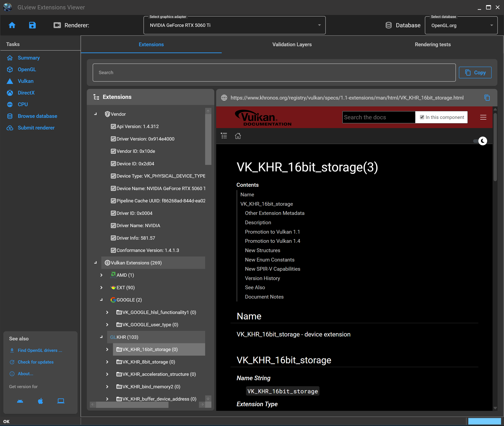Uncheck the In this component checkbox
504x426 pixels.
422,117
